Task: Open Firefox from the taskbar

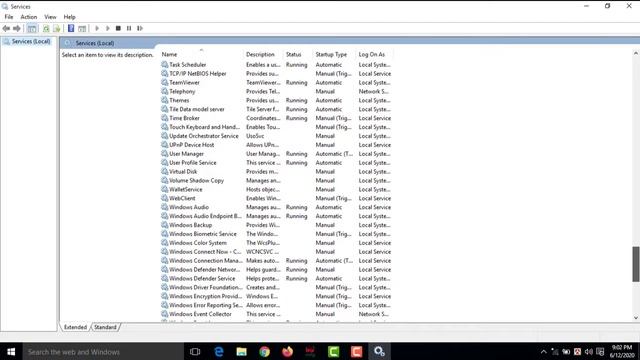Action: [x=287, y=351]
